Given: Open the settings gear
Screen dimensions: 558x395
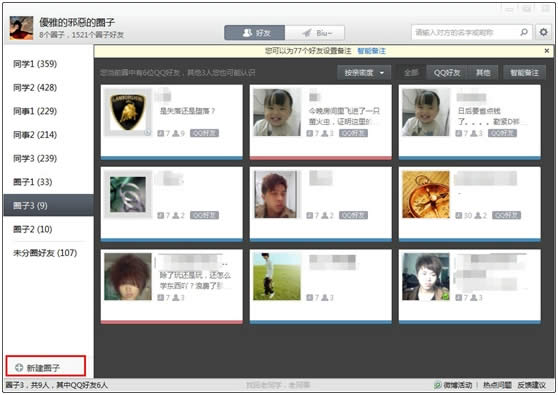Looking at the screenshot, I should [x=543, y=32].
